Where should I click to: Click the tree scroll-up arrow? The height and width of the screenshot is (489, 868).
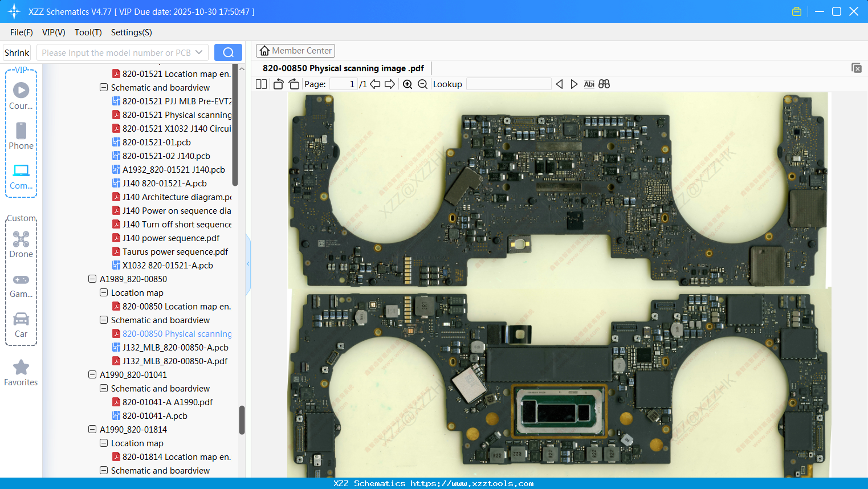(x=242, y=68)
